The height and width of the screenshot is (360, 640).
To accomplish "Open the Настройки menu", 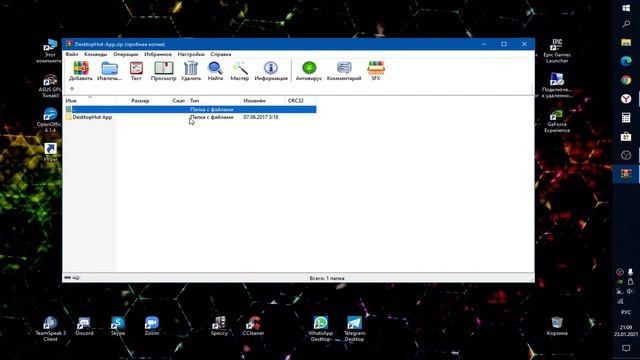I will pos(191,54).
